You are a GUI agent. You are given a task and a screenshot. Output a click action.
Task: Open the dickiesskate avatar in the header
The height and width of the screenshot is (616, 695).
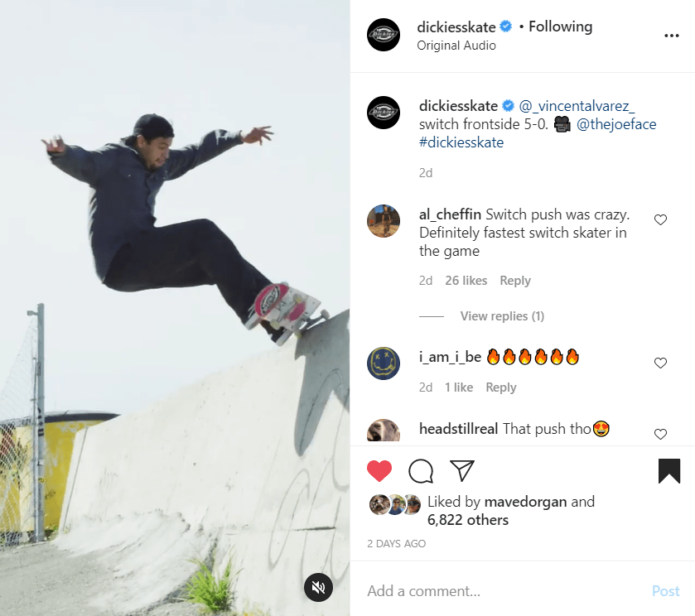(x=384, y=35)
